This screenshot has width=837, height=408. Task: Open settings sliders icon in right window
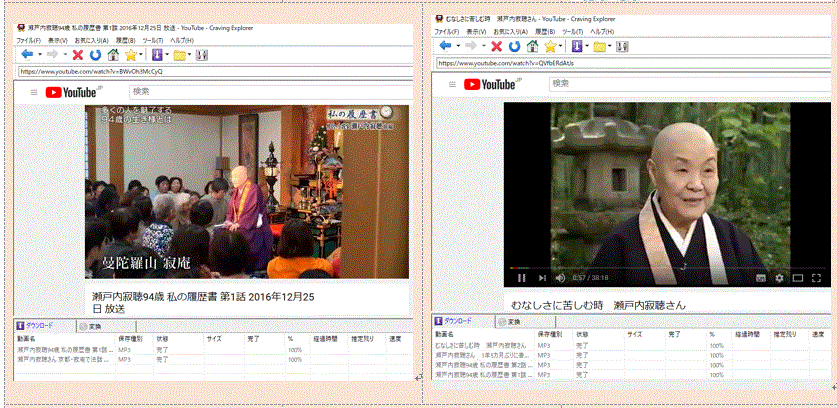pos(621,46)
